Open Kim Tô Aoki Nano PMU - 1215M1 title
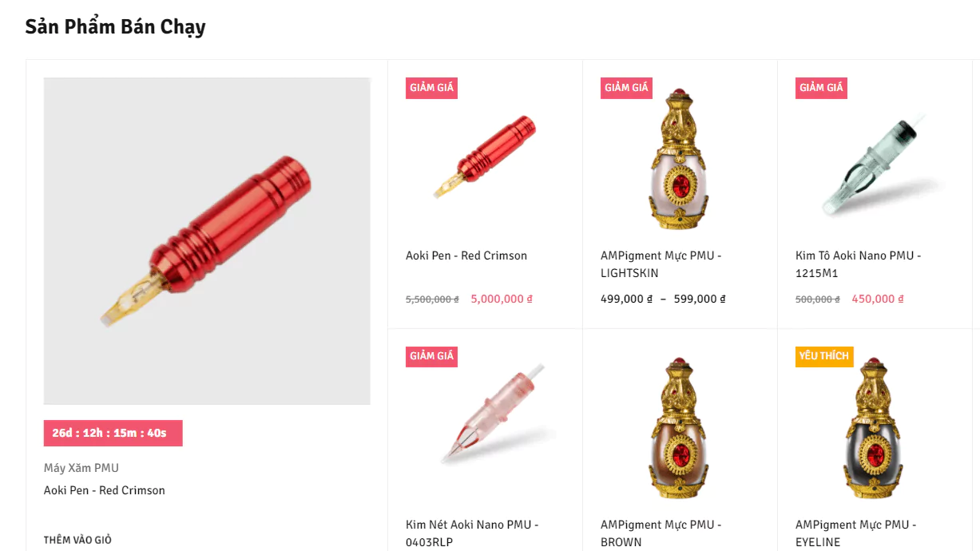 click(859, 264)
